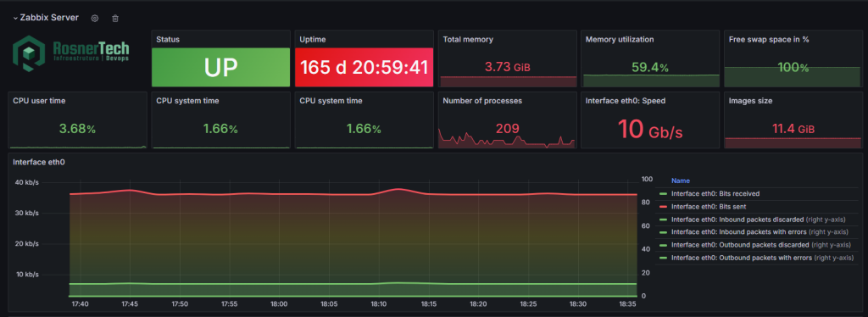Click Inbound packets with errors color swatch
This screenshot has height=317, width=868.
[664, 232]
